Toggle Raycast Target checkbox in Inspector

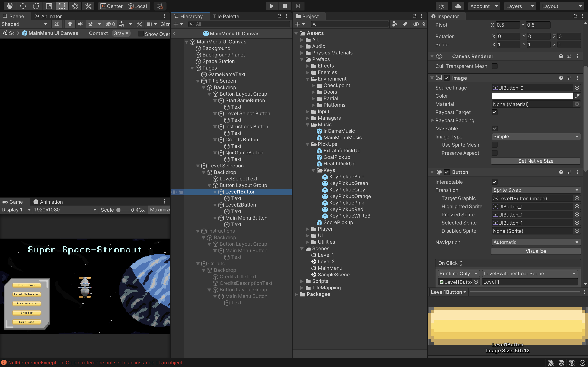click(494, 113)
